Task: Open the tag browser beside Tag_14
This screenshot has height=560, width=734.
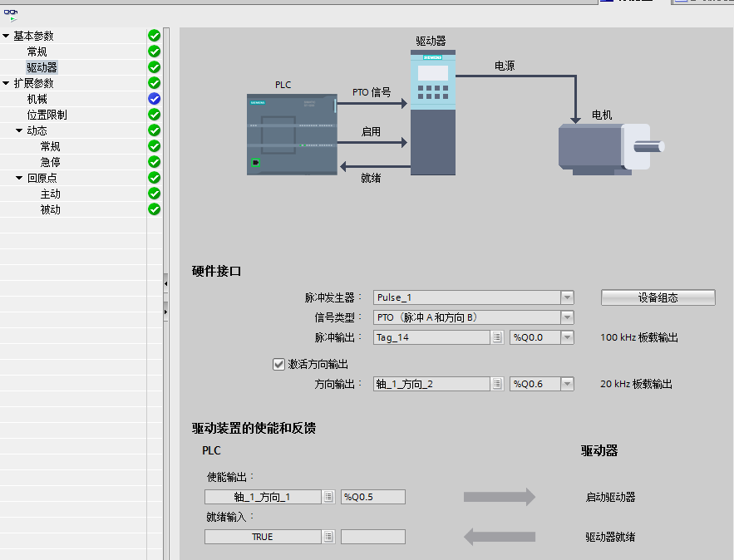Action: [497, 337]
